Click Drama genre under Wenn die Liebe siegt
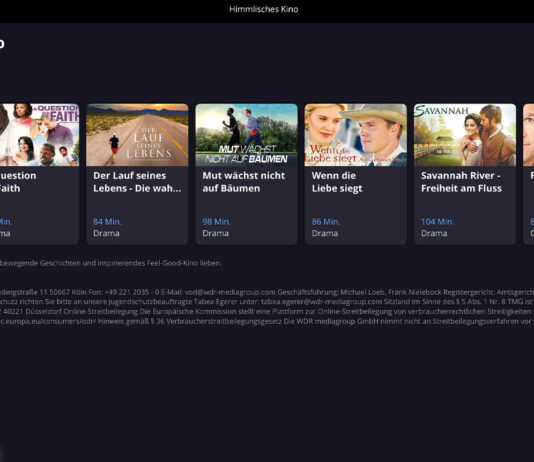 tap(325, 233)
